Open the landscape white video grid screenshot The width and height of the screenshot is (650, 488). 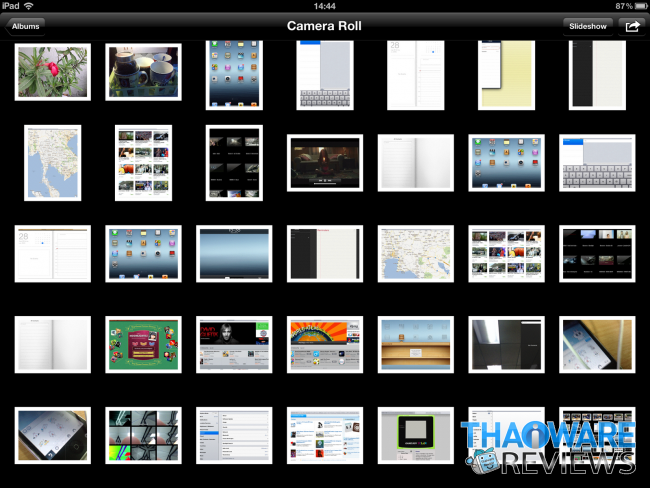click(507, 254)
